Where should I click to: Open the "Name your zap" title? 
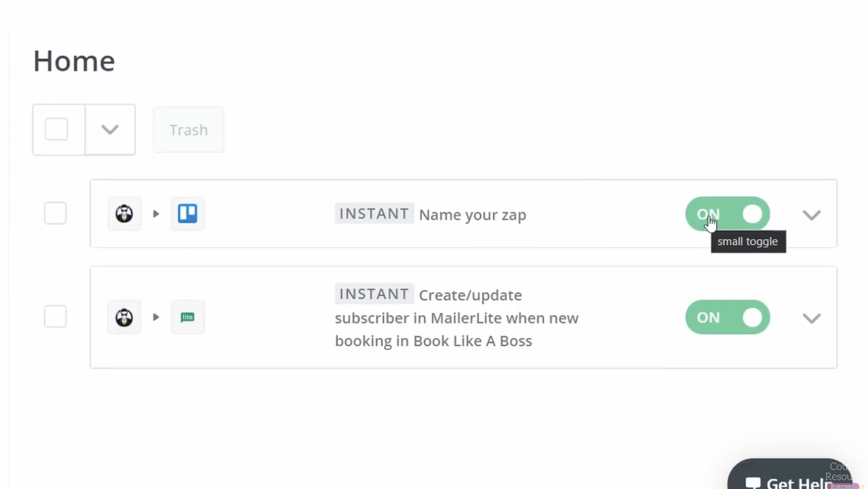[472, 215]
